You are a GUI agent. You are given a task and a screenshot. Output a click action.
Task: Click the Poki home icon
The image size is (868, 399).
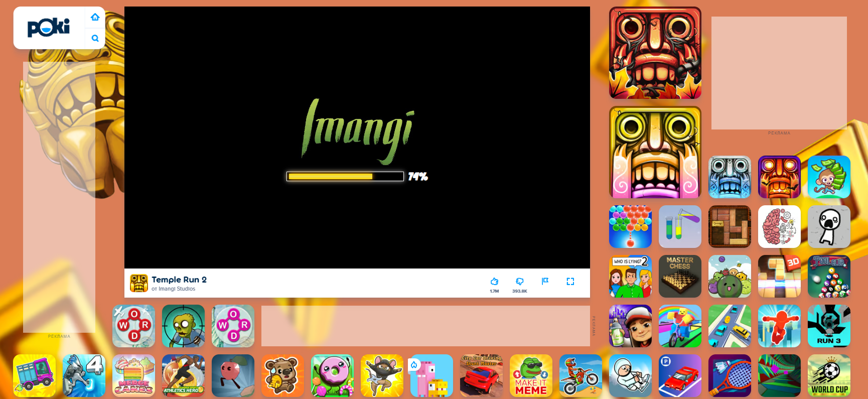[95, 17]
